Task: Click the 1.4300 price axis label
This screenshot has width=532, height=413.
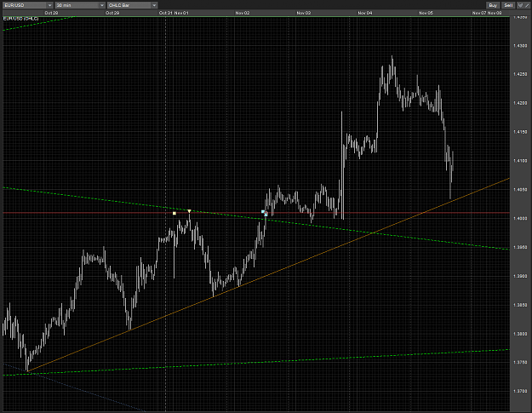Action: point(520,45)
